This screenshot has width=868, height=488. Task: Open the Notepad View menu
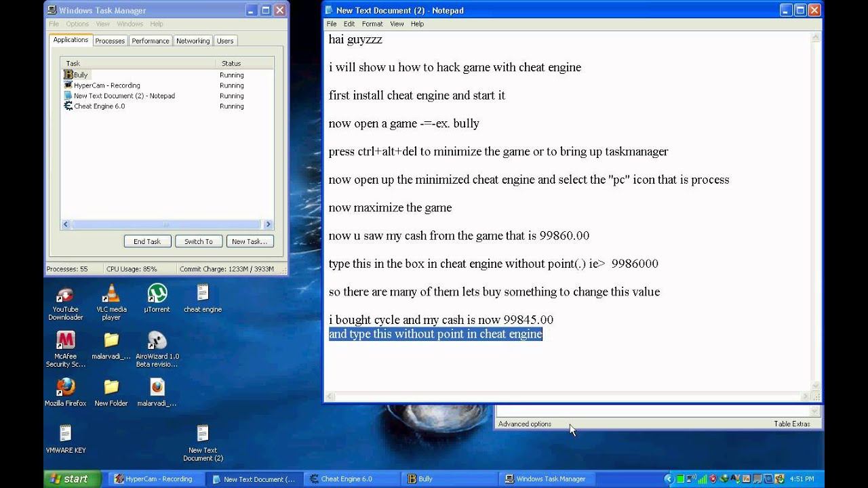(x=397, y=24)
